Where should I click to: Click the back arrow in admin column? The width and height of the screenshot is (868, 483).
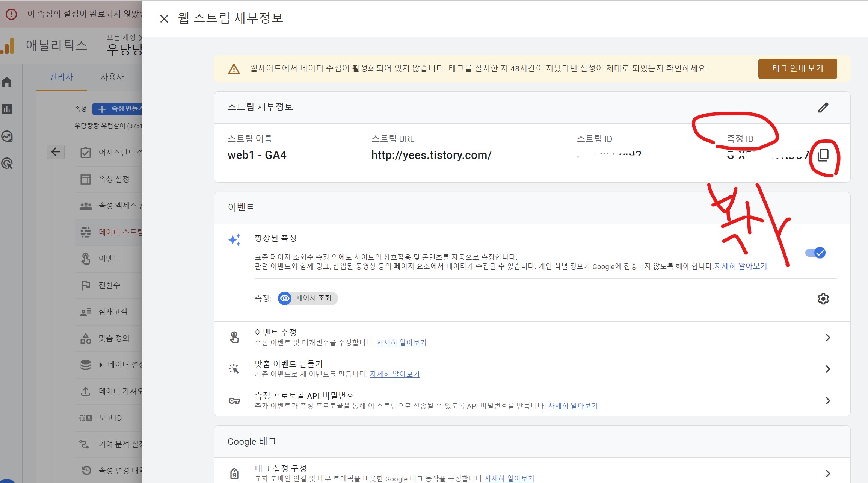(56, 152)
